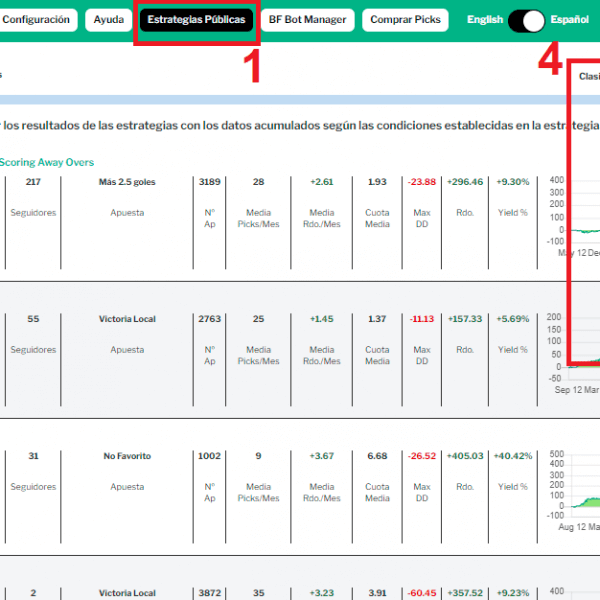Click Victoria Local in the 3872-picks row

click(x=127, y=593)
